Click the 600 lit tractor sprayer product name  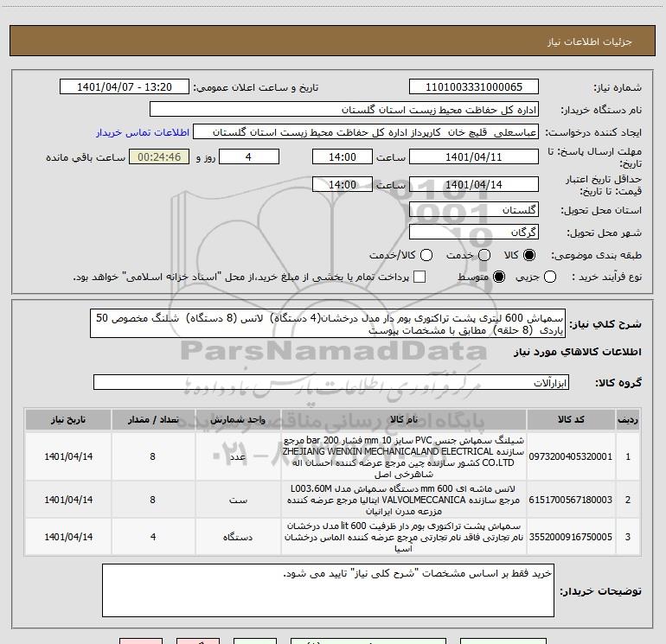[404, 537]
